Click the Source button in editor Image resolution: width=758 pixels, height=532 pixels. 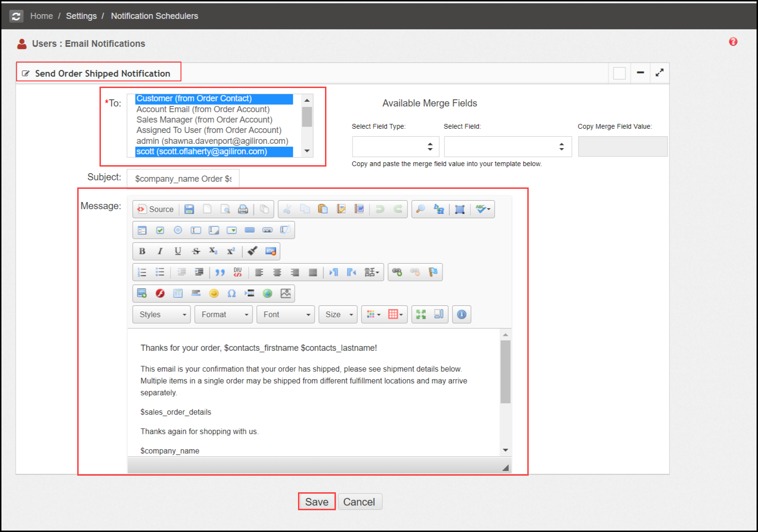point(156,209)
